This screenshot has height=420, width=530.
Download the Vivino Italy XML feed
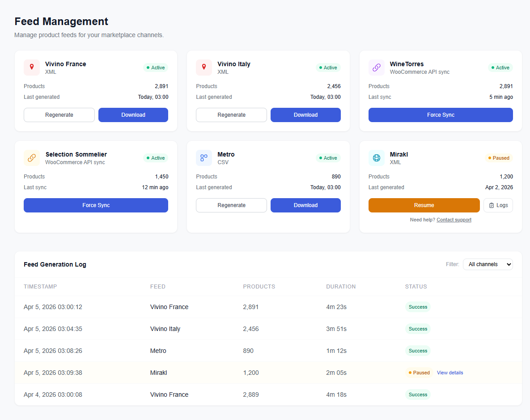pos(305,115)
